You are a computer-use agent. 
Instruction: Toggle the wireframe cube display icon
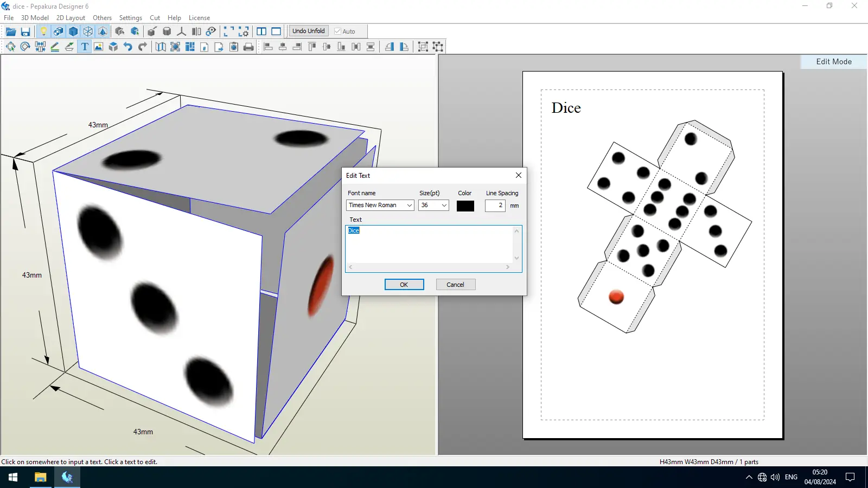pyautogui.click(x=88, y=31)
